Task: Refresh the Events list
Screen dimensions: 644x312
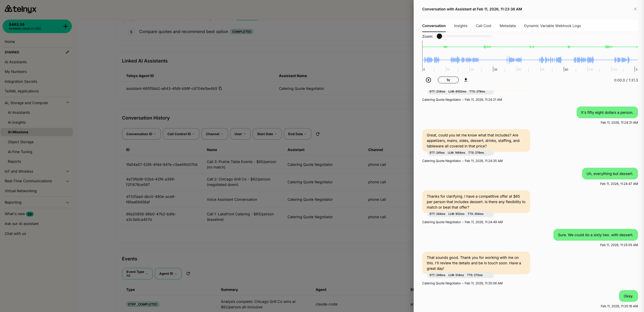Action: coord(188,274)
